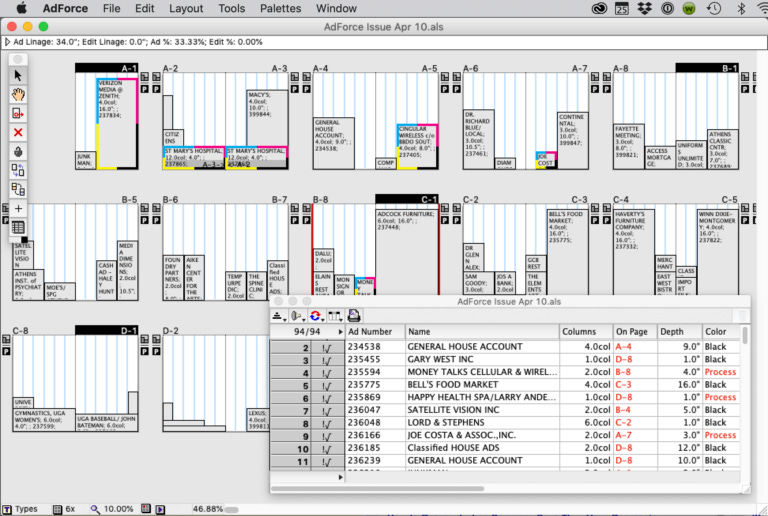The image size is (768, 516).
Task: Select the padlock lock tool
Action: coord(18,152)
